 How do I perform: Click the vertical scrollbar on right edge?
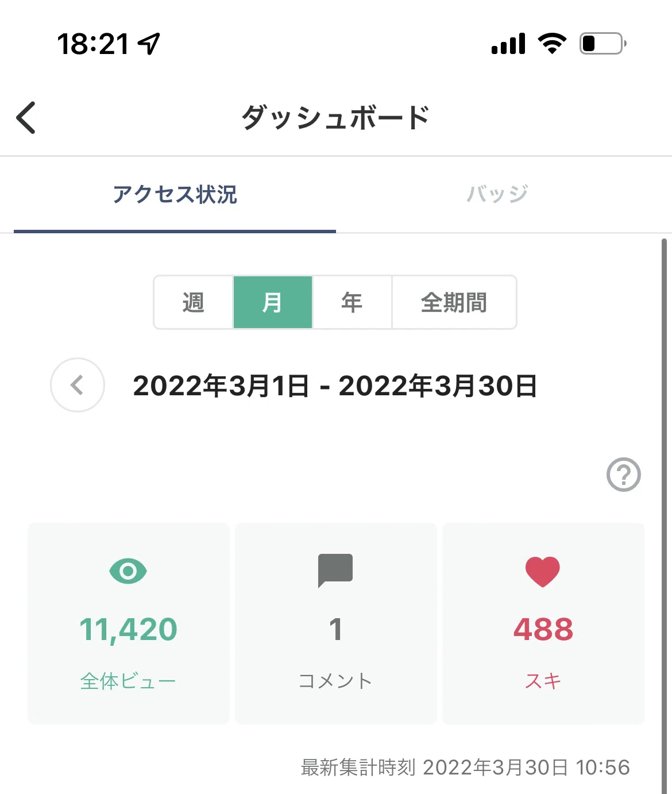pos(665,516)
